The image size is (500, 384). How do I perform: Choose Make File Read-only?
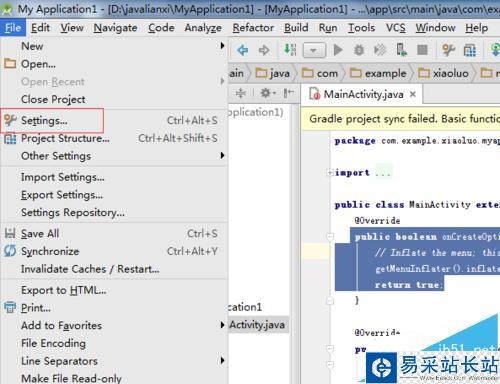[x=114, y=378]
